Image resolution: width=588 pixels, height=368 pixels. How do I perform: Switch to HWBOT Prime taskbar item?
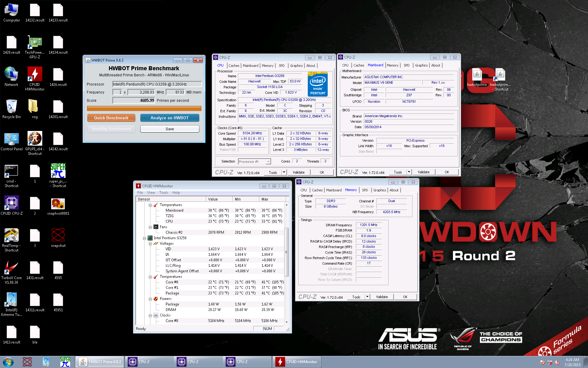[x=100, y=362]
